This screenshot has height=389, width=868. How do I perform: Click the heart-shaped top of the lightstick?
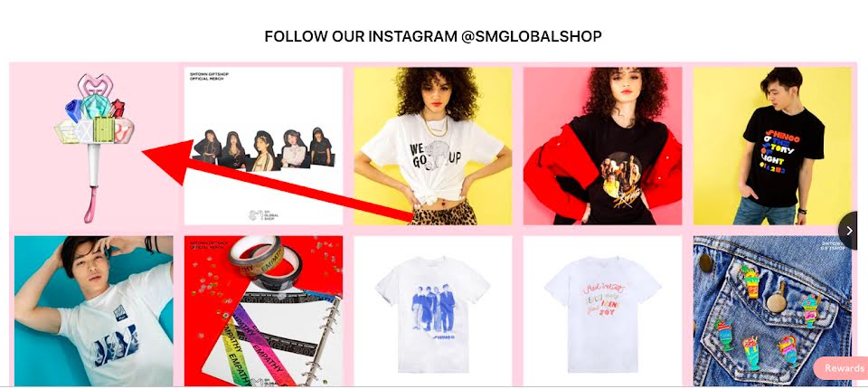click(x=95, y=87)
